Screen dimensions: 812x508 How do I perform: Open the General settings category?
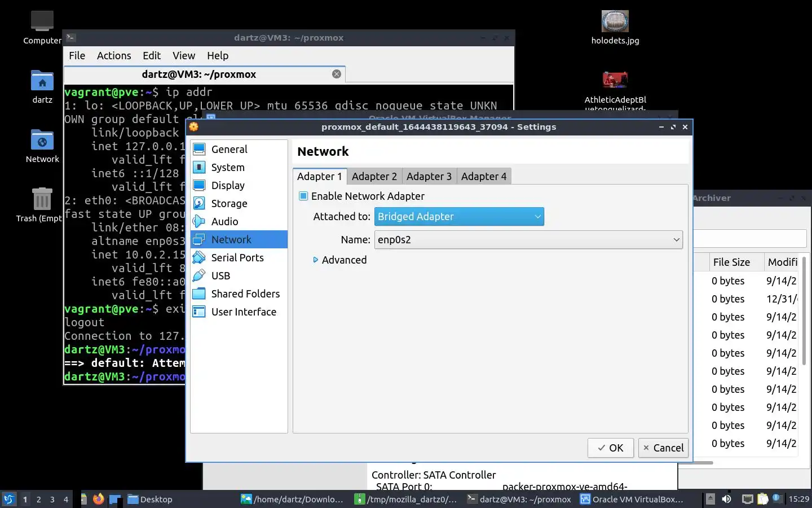click(239, 149)
